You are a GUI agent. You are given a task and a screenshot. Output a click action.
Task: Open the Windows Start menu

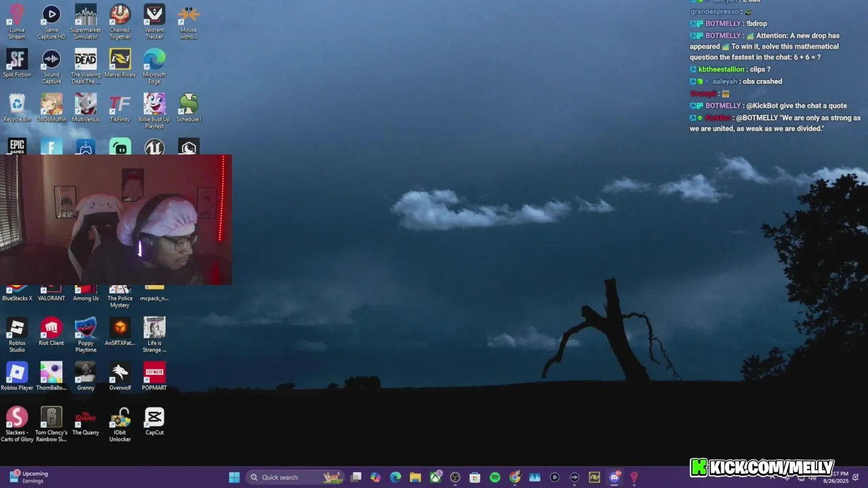(234, 477)
